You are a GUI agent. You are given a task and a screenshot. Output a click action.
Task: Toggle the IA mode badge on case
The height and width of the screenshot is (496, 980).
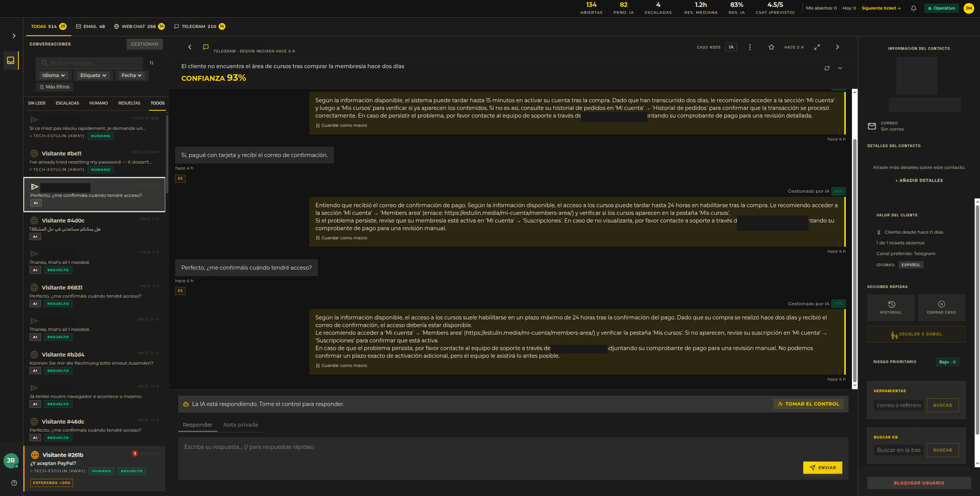(731, 47)
